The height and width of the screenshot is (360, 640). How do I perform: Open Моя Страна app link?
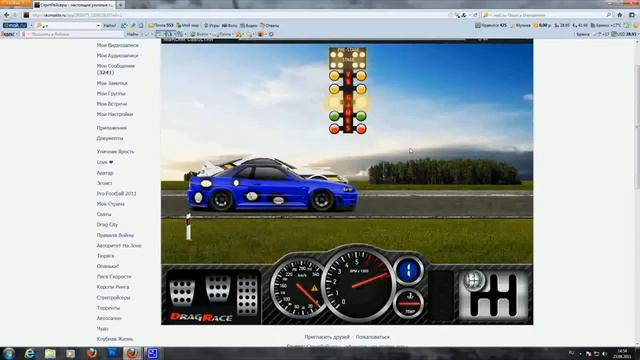[x=111, y=204]
